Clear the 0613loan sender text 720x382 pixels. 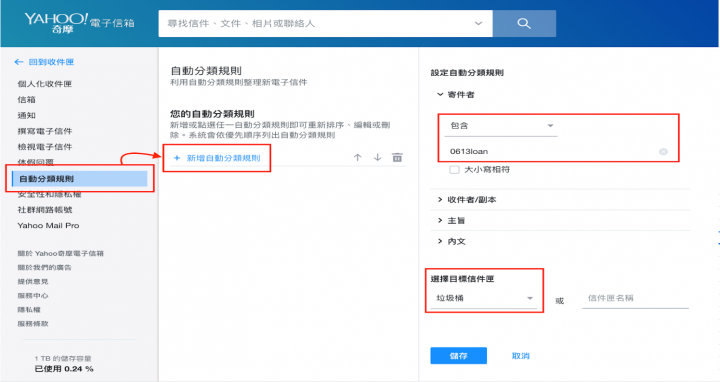point(663,152)
